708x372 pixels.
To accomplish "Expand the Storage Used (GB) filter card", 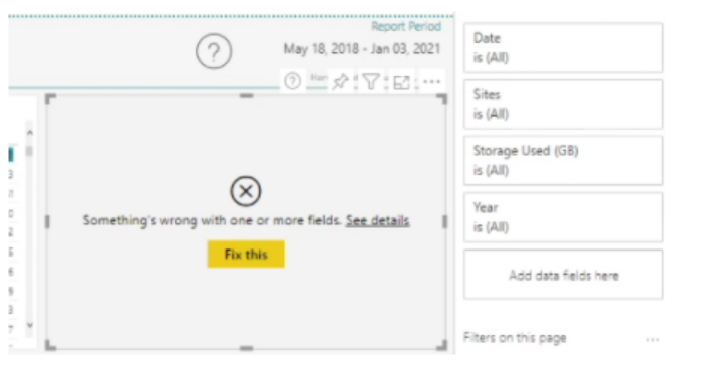I will point(563,161).
